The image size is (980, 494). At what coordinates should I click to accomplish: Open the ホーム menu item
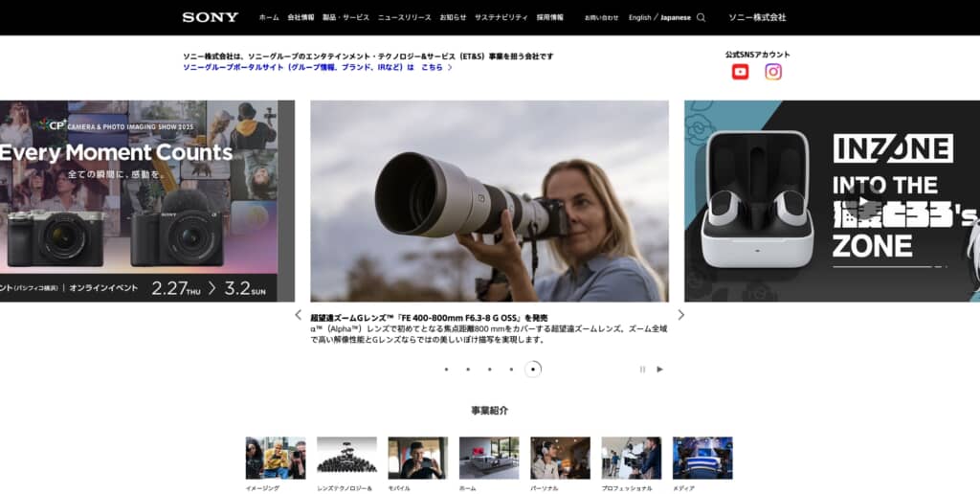click(x=269, y=17)
